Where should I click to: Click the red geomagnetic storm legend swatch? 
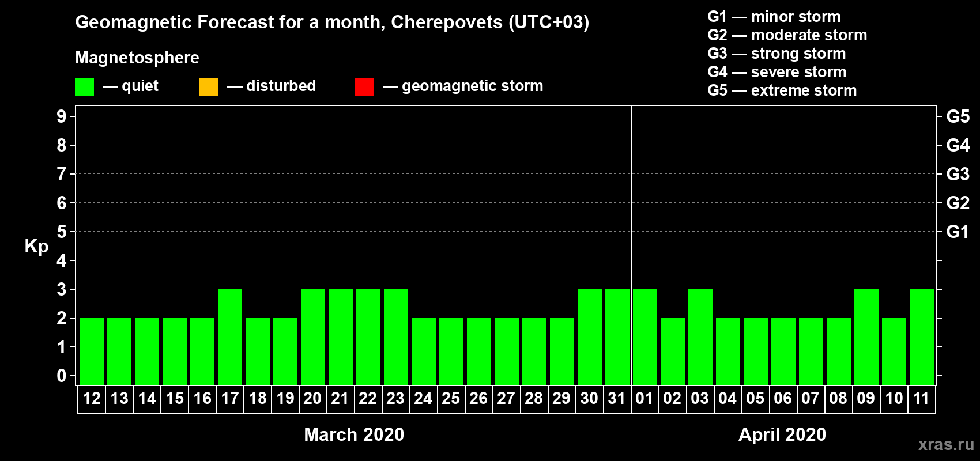point(364,87)
